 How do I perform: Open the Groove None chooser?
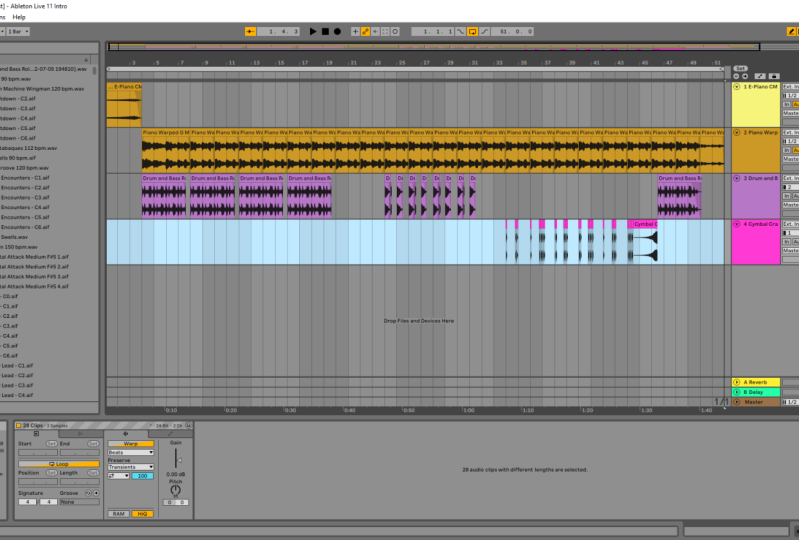79,502
